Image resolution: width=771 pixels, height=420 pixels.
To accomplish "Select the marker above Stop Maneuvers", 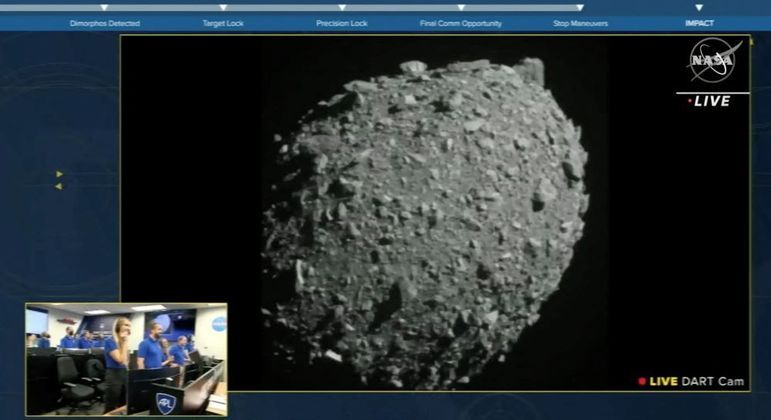I will point(580,7).
